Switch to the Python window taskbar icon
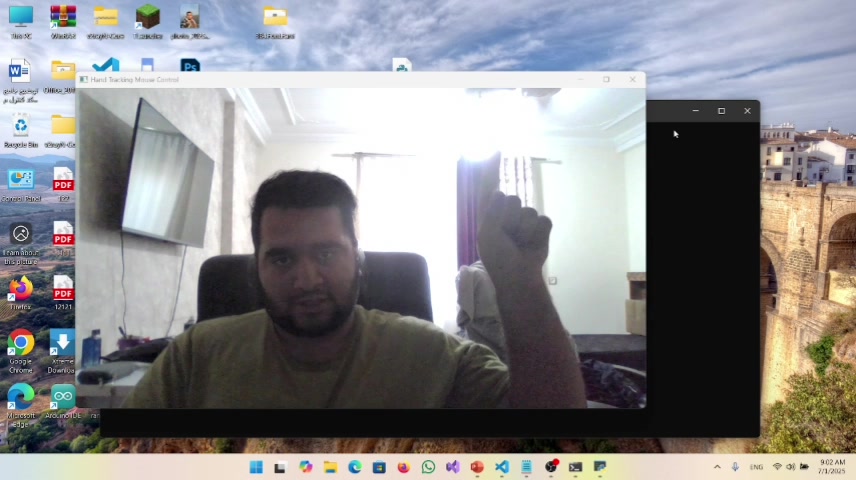The height and width of the screenshot is (480, 856). click(x=600, y=467)
